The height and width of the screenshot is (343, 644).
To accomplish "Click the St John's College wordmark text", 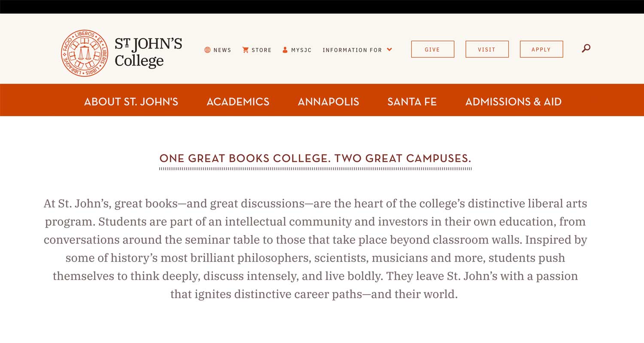I will pos(148,52).
